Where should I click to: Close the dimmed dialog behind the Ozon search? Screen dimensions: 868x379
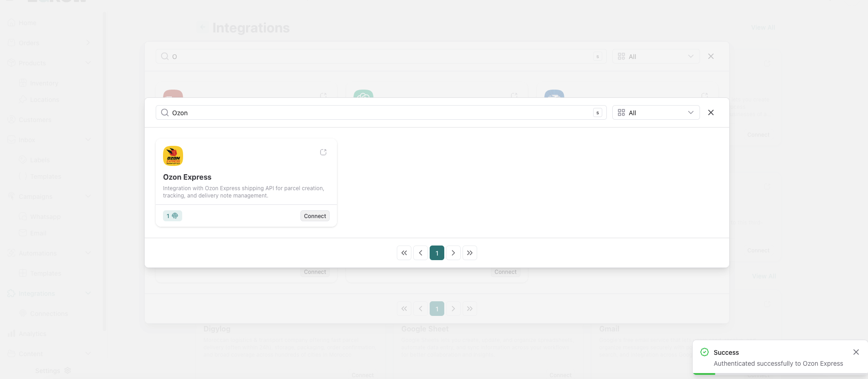coord(711,56)
